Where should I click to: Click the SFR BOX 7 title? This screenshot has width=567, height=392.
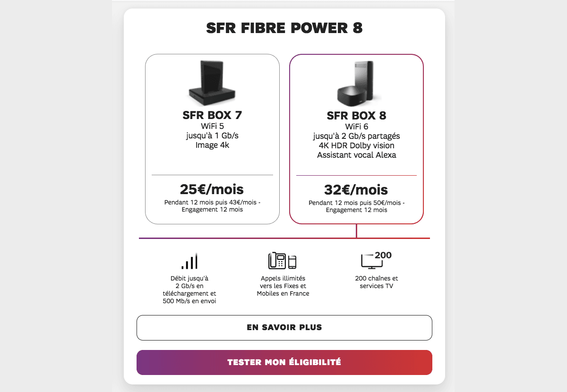212,116
